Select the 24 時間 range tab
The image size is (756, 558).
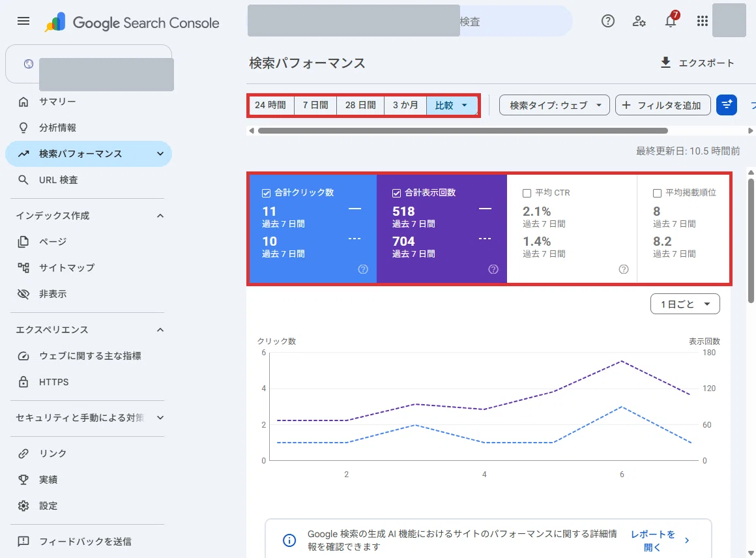tap(270, 105)
